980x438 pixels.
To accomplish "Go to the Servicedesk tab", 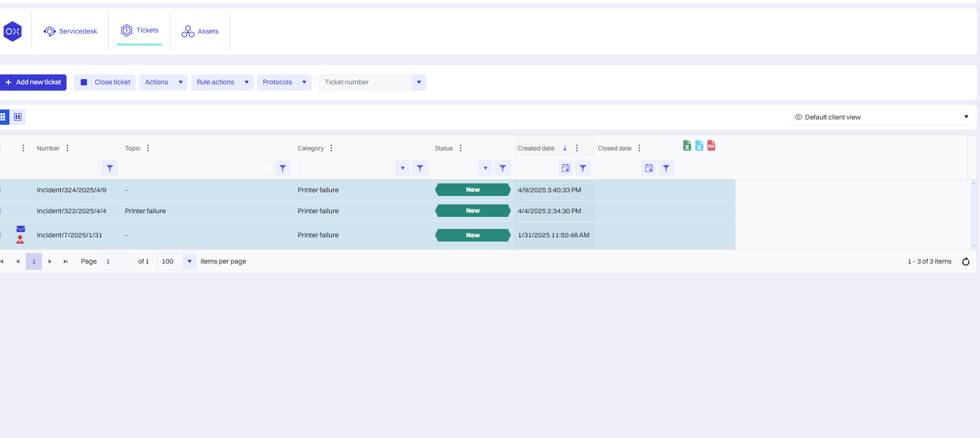I will 71,31.
